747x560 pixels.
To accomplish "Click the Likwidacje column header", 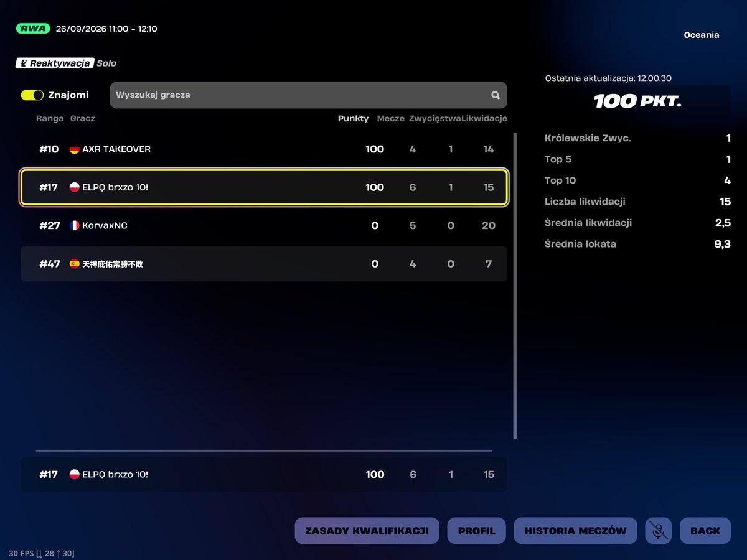I will [485, 118].
